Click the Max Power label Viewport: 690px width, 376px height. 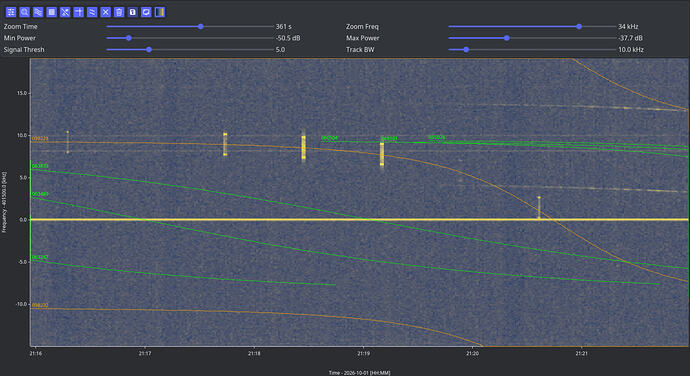coord(363,38)
